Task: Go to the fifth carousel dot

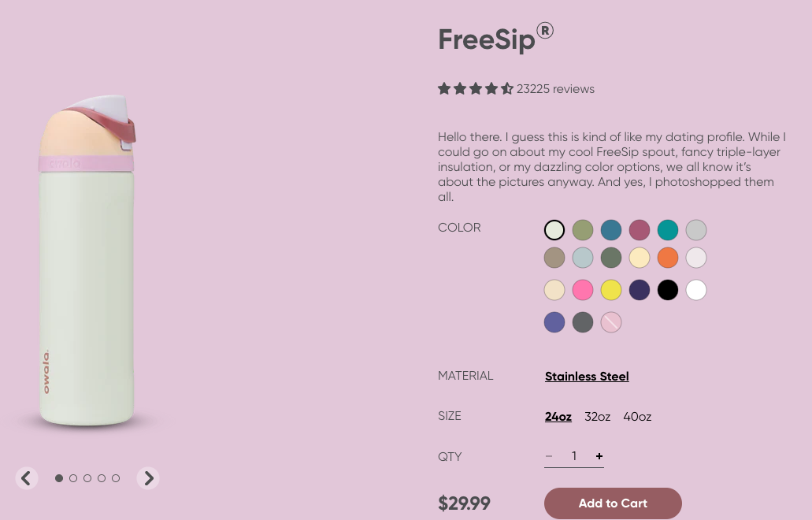Action: pos(116,478)
